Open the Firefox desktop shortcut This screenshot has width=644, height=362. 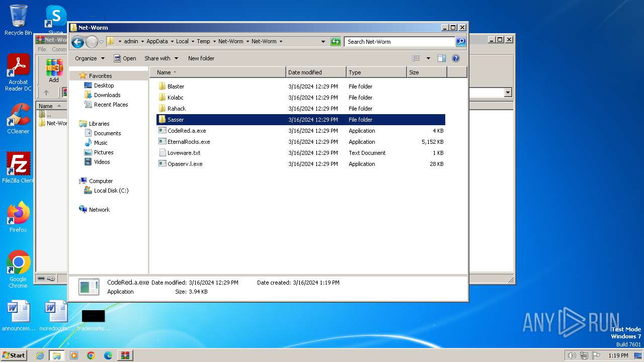[18, 217]
